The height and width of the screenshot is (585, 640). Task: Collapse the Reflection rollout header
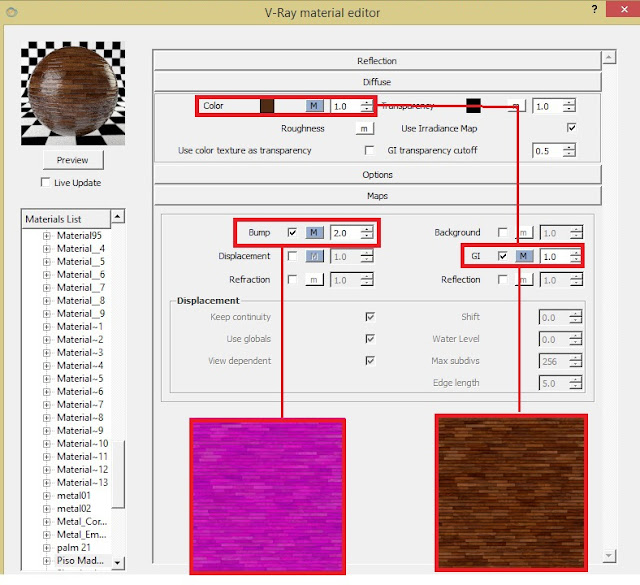click(x=377, y=61)
